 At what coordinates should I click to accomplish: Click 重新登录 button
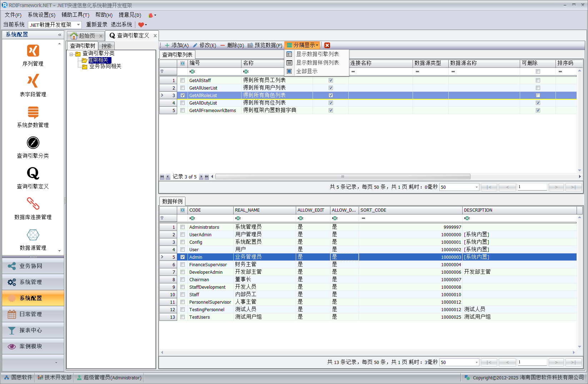(x=96, y=25)
